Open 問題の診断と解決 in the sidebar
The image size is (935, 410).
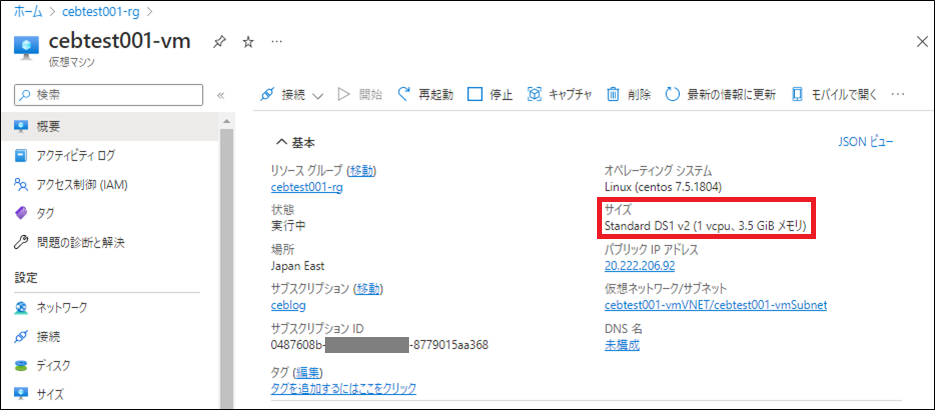(110, 242)
